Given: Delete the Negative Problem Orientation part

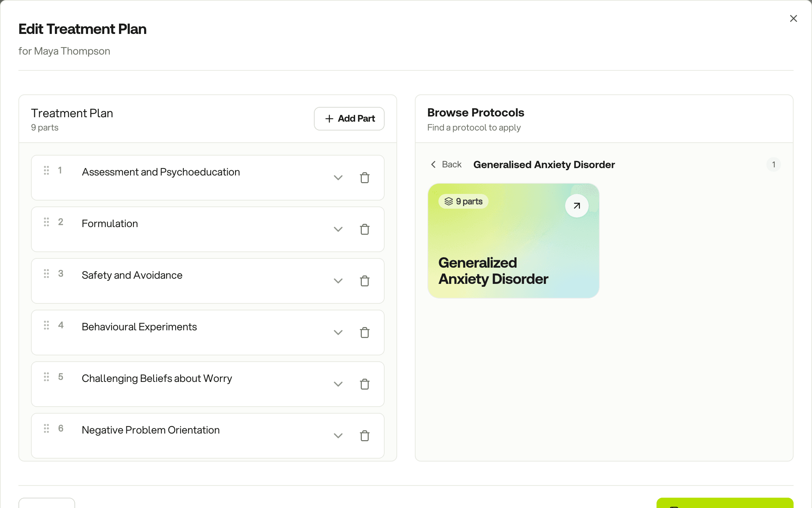Looking at the screenshot, I should click(364, 436).
